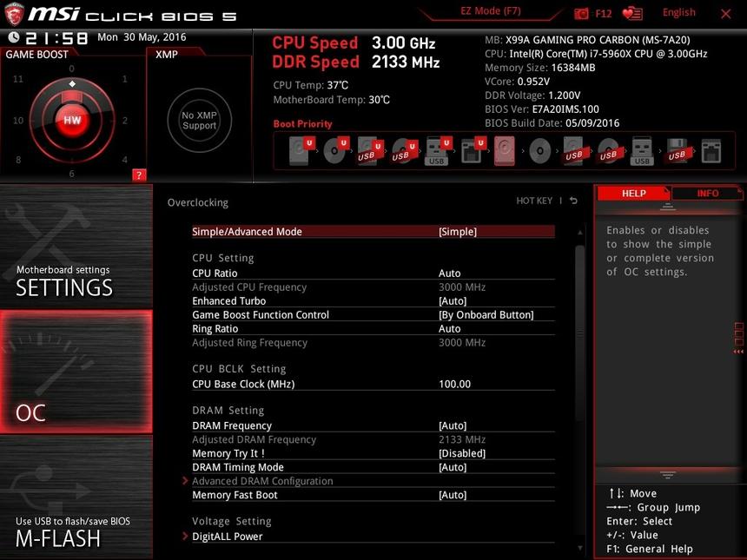The width and height of the screenshot is (747, 560).
Task: Click the Game Boost HW knob
Action: [72, 120]
